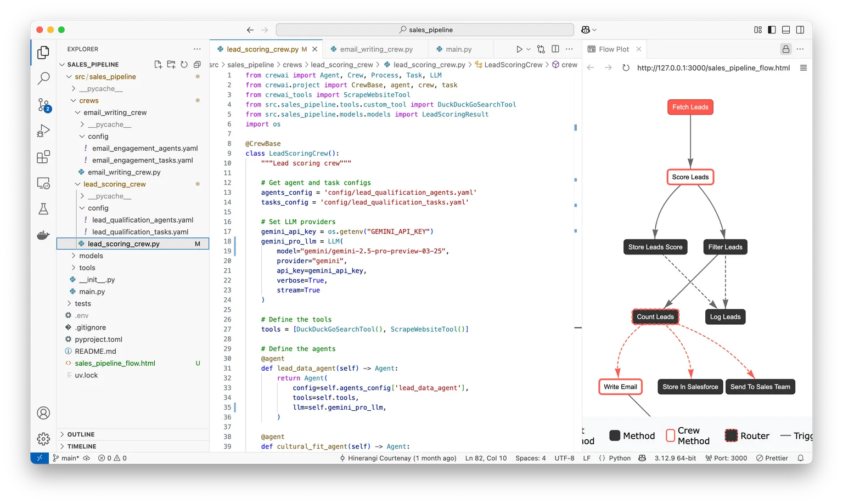Collapse all folders in Explorer
Image resolution: width=843 pixels, height=504 pixels.
(x=197, y=64)
